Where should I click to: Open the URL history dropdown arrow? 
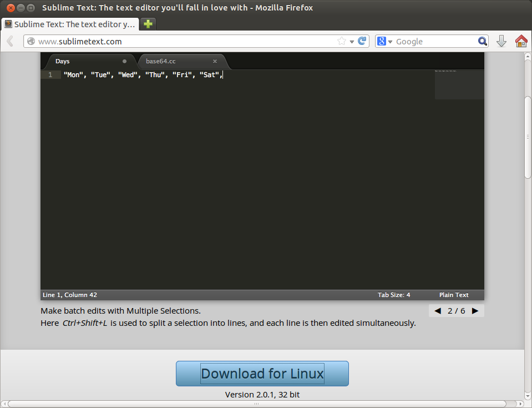pyautogui.click(x=352, y=42)
